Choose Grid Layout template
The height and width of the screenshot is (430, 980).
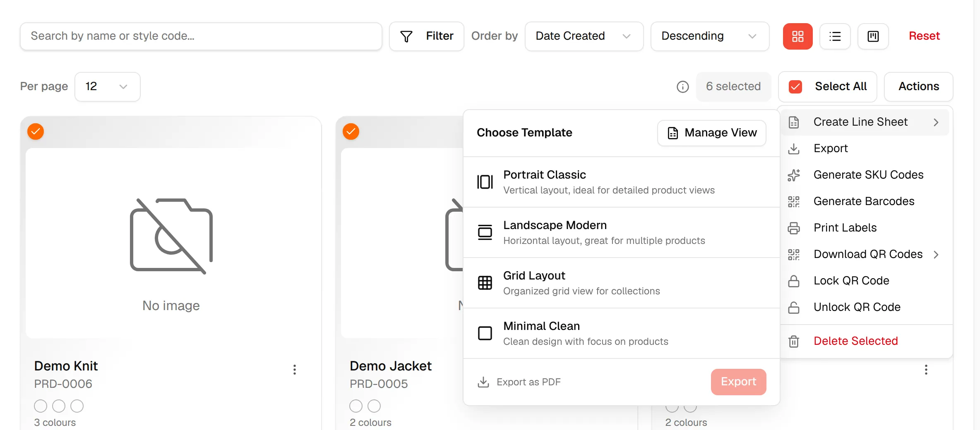pyautogui.click(x=621, y=283)
